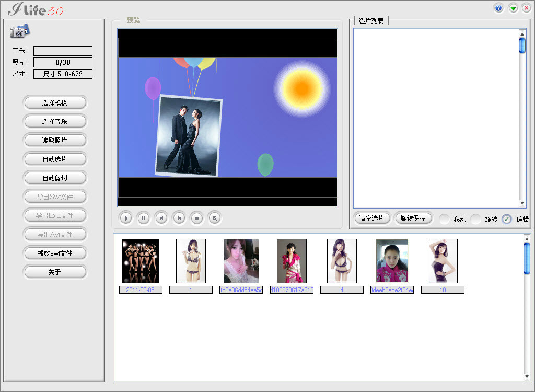Pause the slideshow preview playback
Viewport: 535px width, 392px height.
(143, 218)
